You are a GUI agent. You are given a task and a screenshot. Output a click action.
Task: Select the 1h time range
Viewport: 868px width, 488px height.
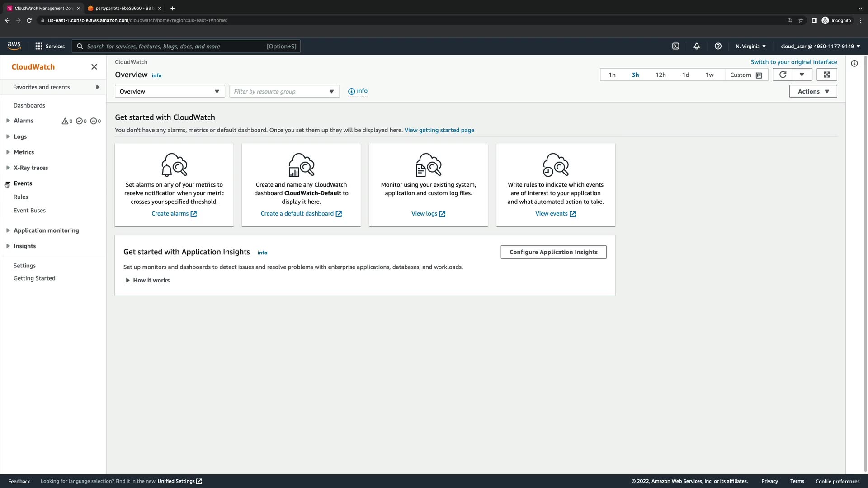tap(612, 75)
